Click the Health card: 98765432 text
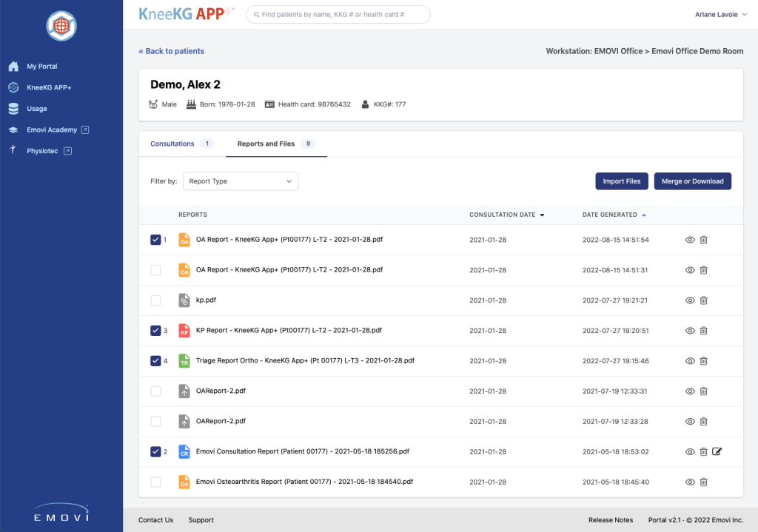758x532 pixels. coord(314,104)
